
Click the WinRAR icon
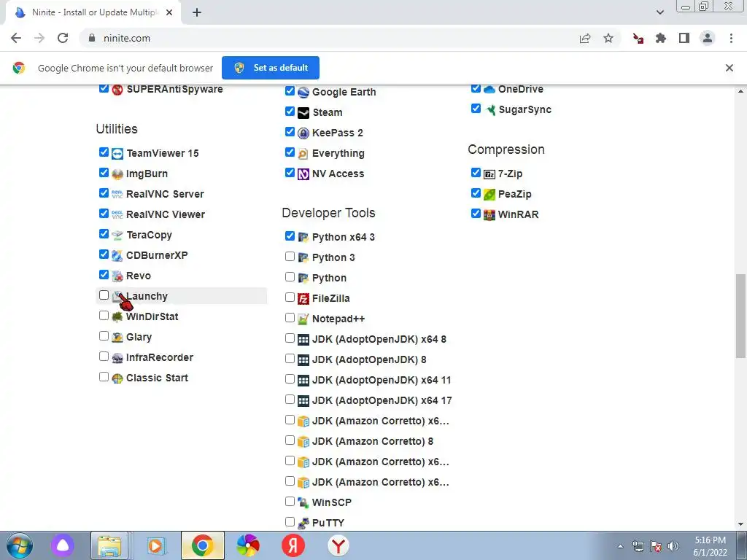click(489, 215)
